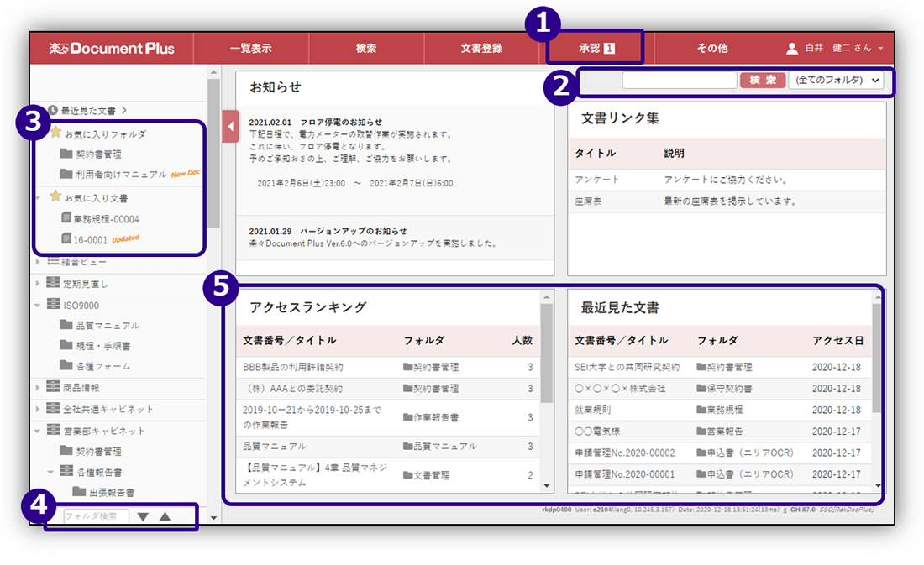Collapse the 営業部キャビネット node
The height and width of the screenshot is (565, 924).
(x=38, y=431)
